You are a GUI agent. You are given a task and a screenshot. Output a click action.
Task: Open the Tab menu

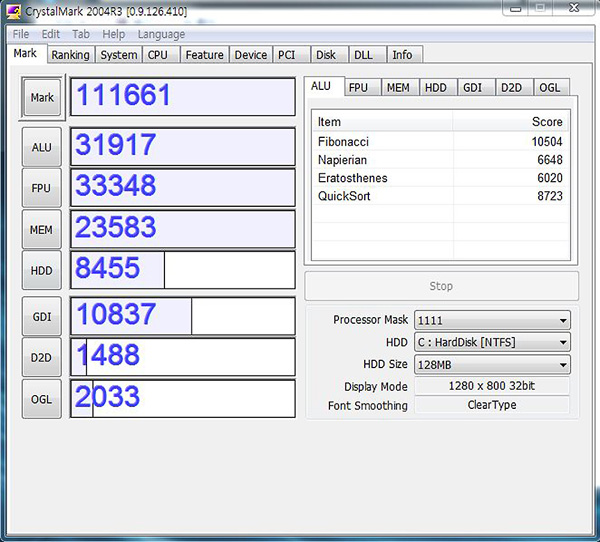pyautogui.click(x=81, y=34)
